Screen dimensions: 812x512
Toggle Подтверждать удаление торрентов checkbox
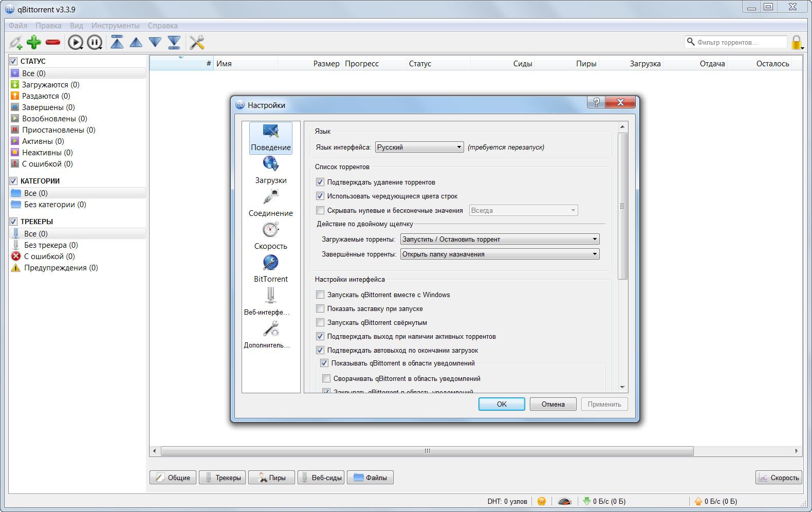(x=320, y=182)
